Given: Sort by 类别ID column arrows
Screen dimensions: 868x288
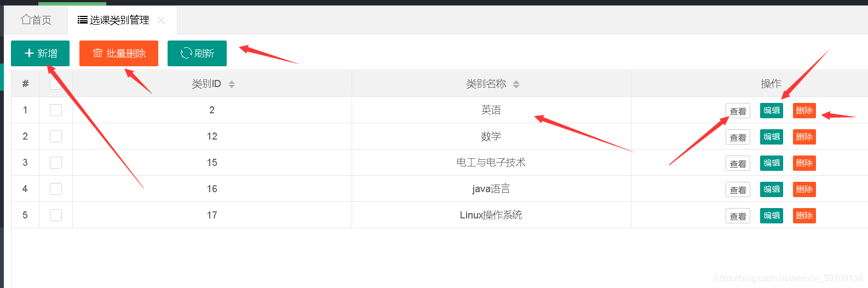Looking at the screenshot, I should tap(232, 84).
